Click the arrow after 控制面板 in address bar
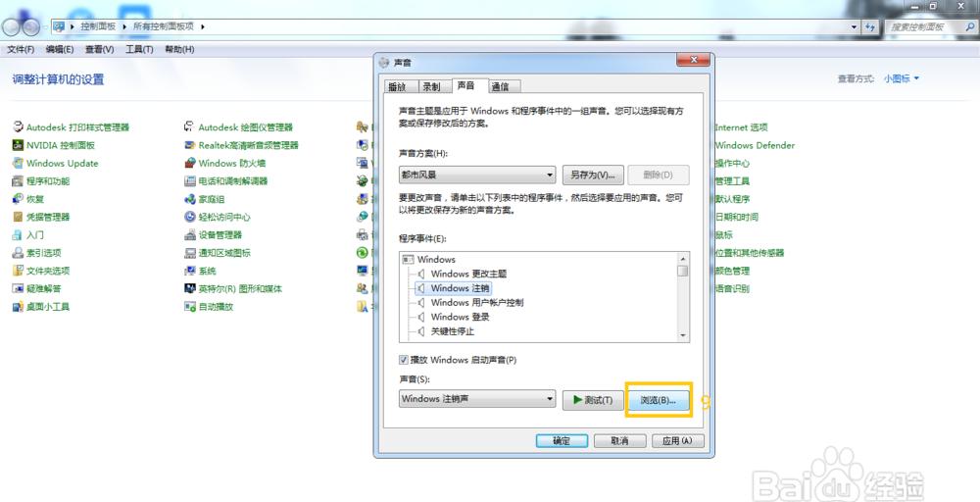The width and height of the screenshot is (980, 502). pyautogui.click(x=123, y=26)
